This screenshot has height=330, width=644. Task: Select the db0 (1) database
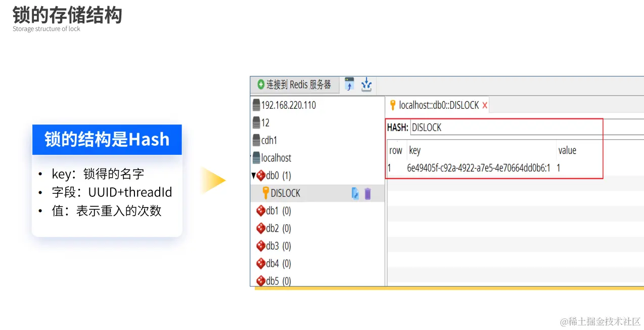pyautogui.click(x=279, y=176)
